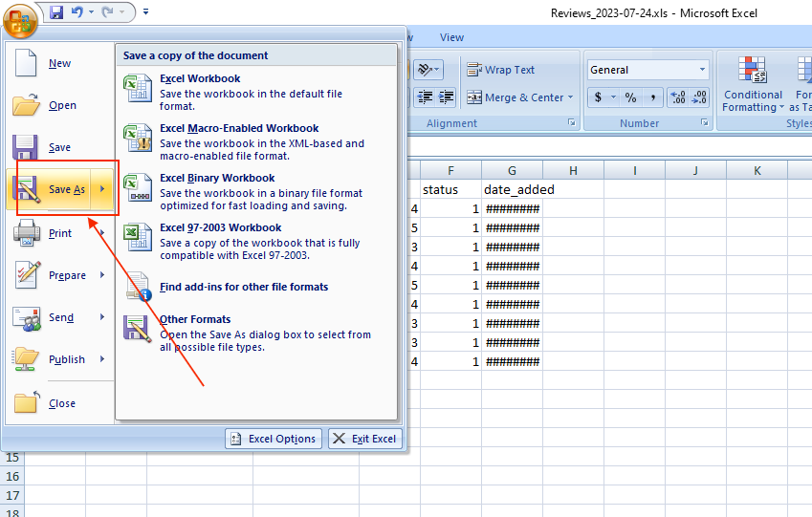812x517 pixels.
Task: Switch to the View ribbon tab
Action: click(x=451, y=37)
